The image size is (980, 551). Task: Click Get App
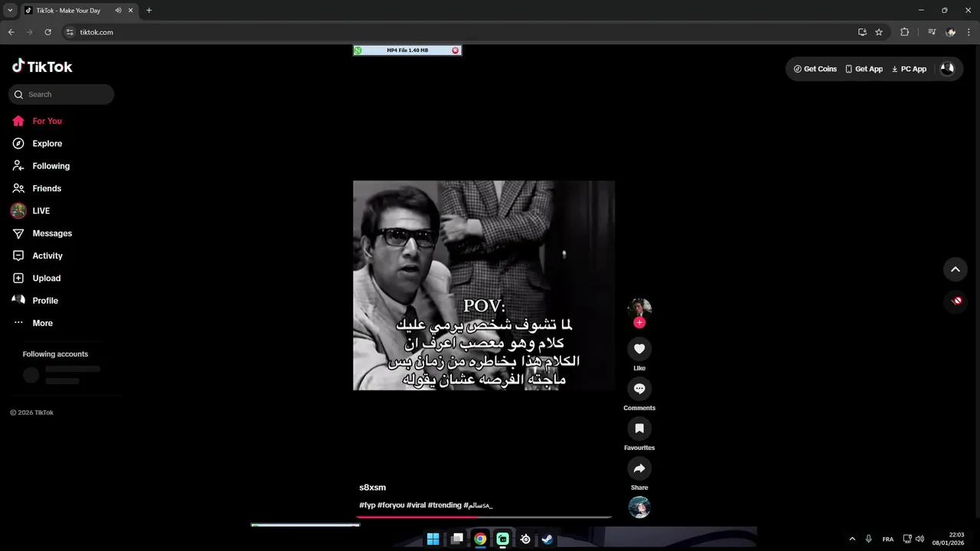tap(864, 69)
